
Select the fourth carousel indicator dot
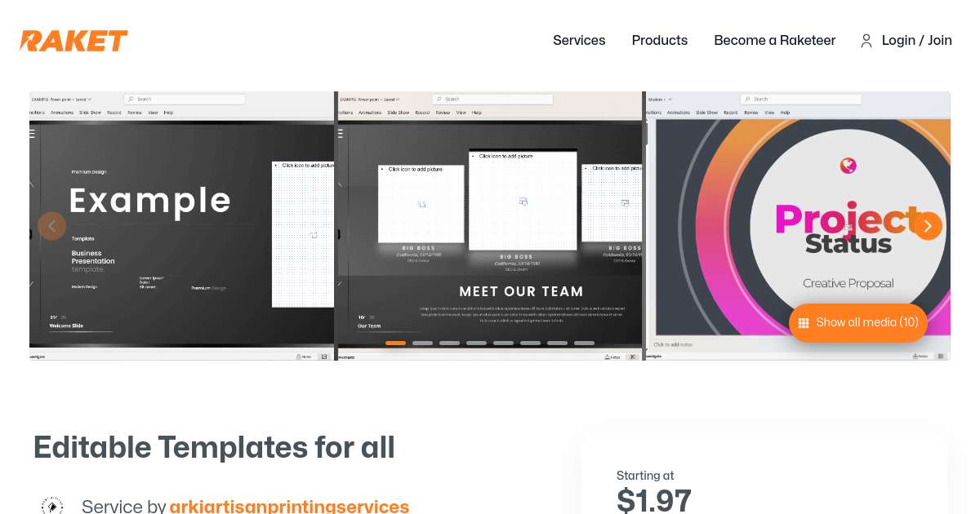point(476,343)
